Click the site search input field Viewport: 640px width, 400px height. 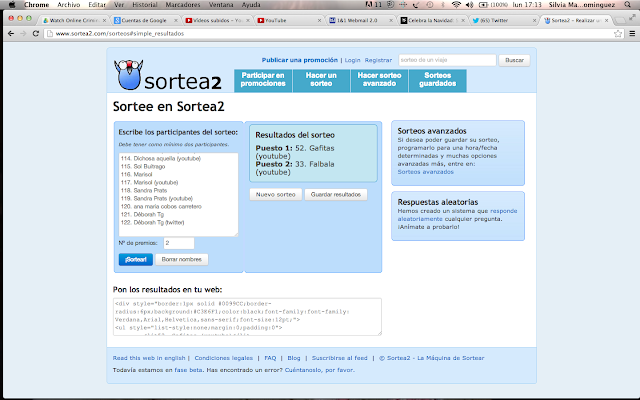447,60
